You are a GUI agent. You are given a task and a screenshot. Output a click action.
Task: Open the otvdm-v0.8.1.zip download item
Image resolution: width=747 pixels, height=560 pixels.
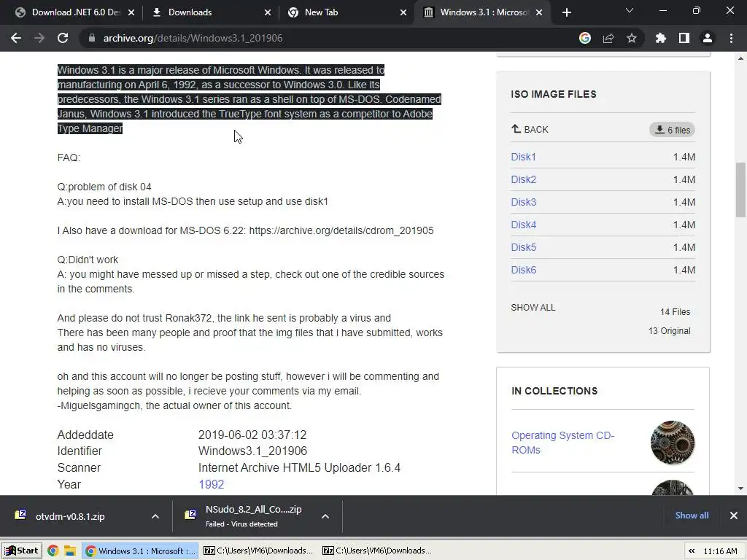click(x=70, y=516)
